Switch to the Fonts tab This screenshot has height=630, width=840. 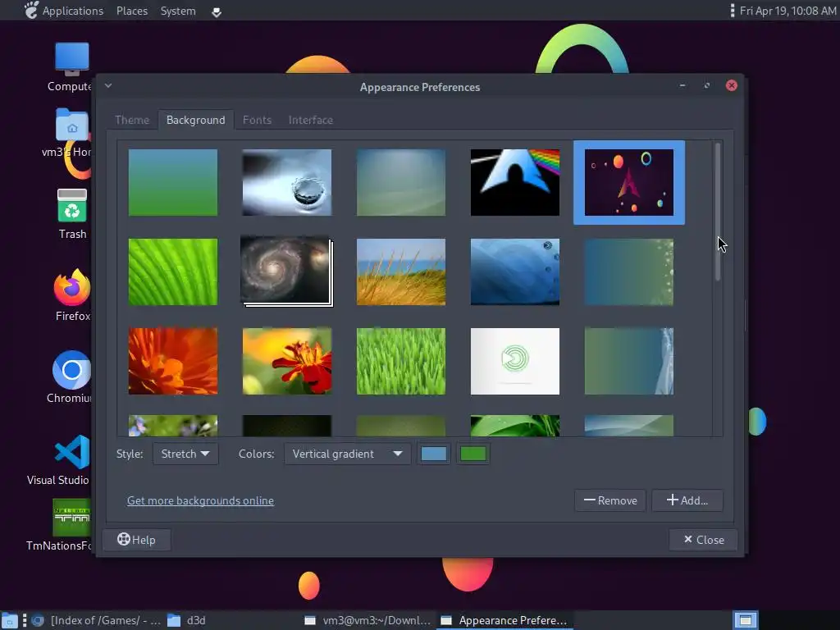[257, 120]
